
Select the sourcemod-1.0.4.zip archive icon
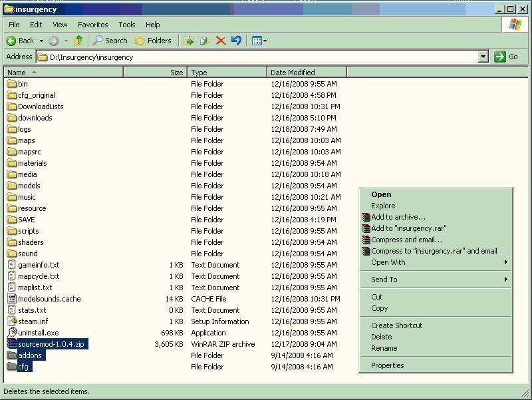click(x=12, y=344)
